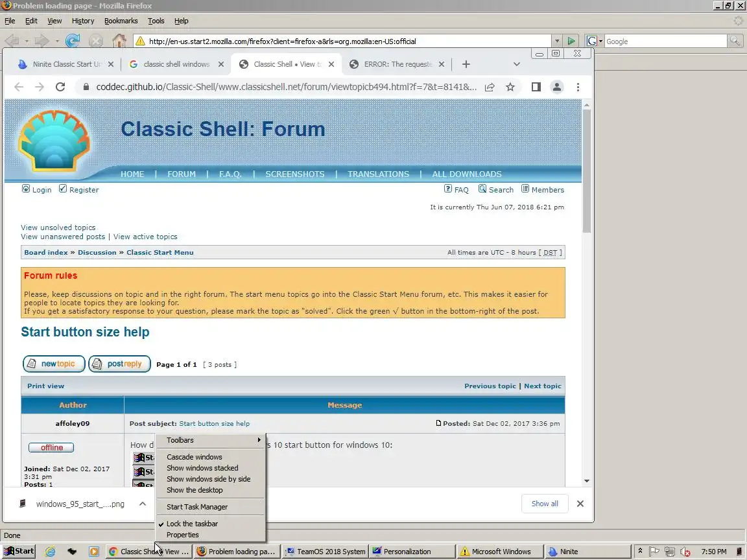747x560 pixels.
Task: Go to Firefox home page icon
Action: [x=119, y=41]
